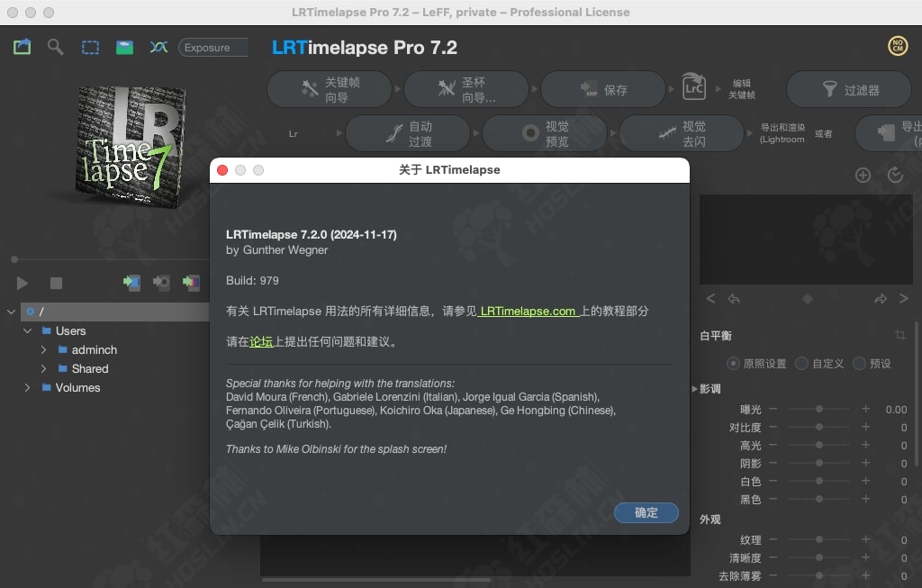Image resolution: width=922 pixels, height=588 pixels.
Task: Click plus for 清晰度 clarity
Action: click(x=865, y=556)
